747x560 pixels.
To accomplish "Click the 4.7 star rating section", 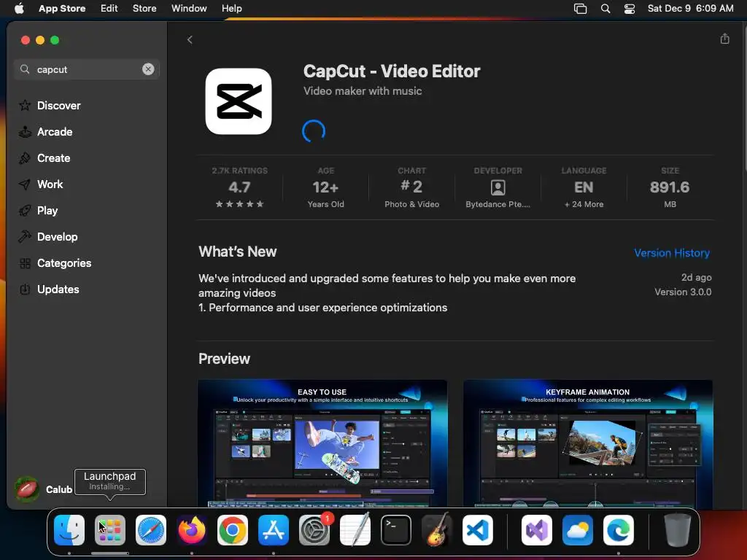I will point(239,187).
